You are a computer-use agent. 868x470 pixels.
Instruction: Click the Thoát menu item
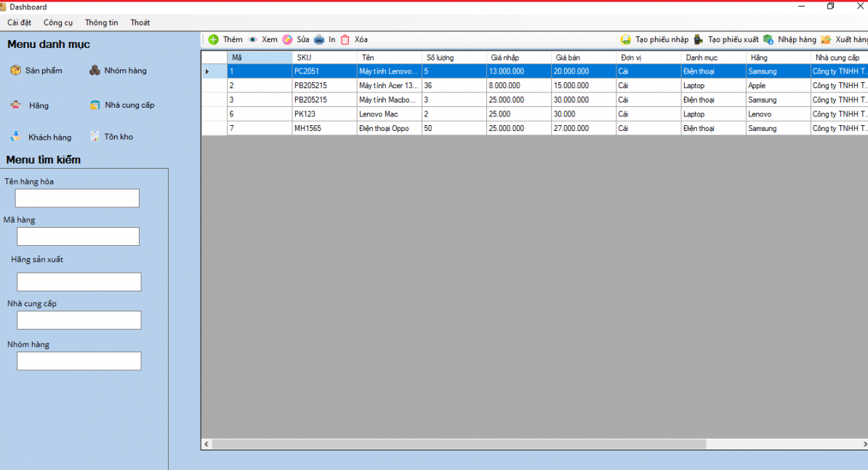point(140,23)
